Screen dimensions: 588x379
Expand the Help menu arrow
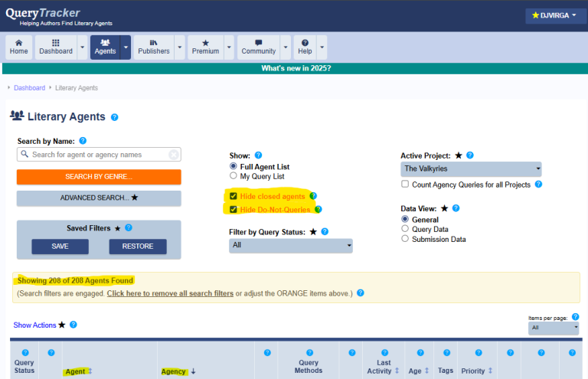coord(322,47)
